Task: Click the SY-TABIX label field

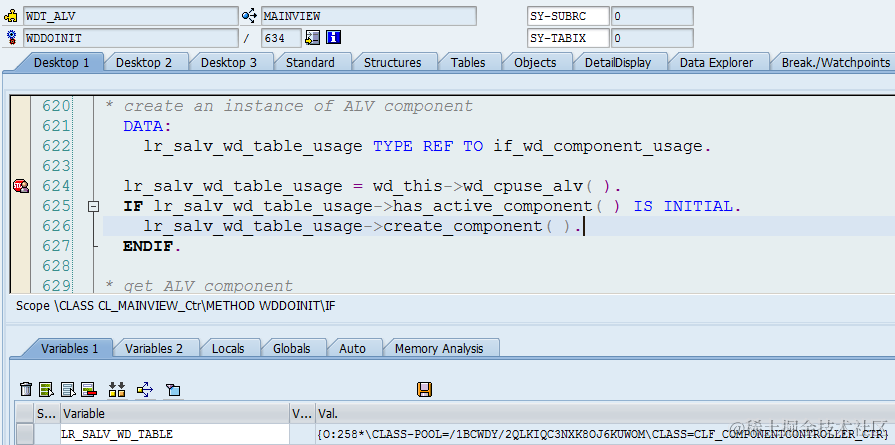Action: (x=568, y=38)
